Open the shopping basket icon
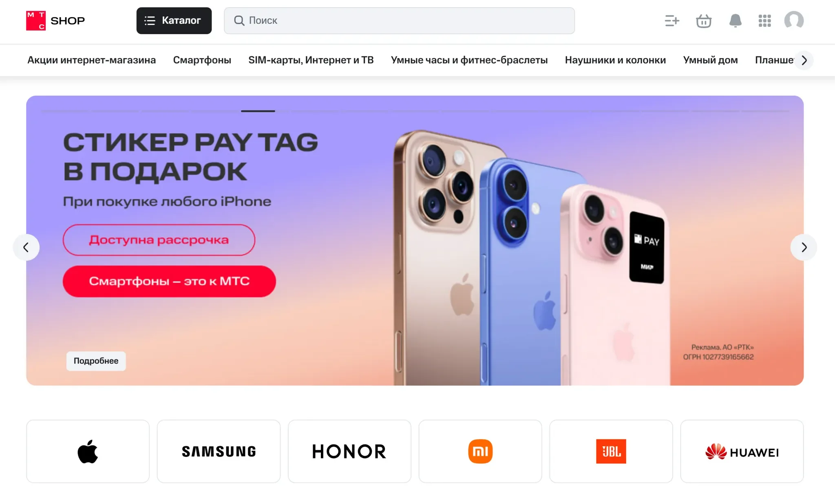 pos(704,20)
